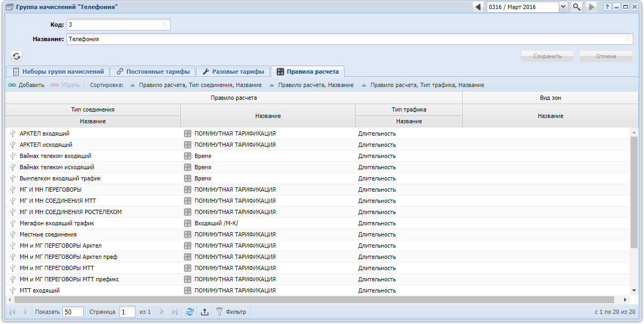The width and height of the screenshot is (644, 324).
Task: Select the row МН и МГ ПЕРЕГОВОРЫ МТТ
Action: coord(318,268)
